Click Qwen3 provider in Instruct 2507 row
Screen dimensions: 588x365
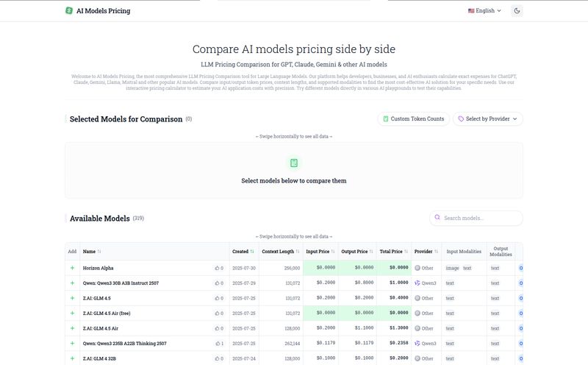(x=426, y=283)
